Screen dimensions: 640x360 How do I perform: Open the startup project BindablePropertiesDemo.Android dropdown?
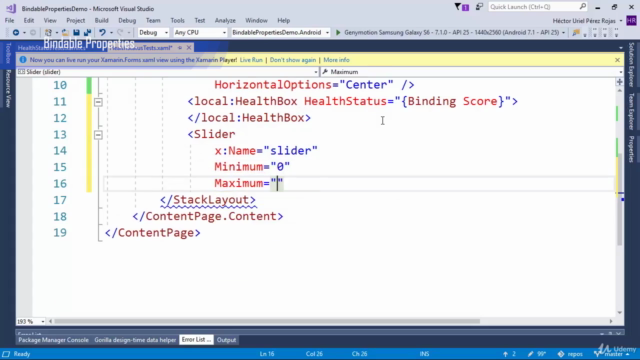[280, 33]
